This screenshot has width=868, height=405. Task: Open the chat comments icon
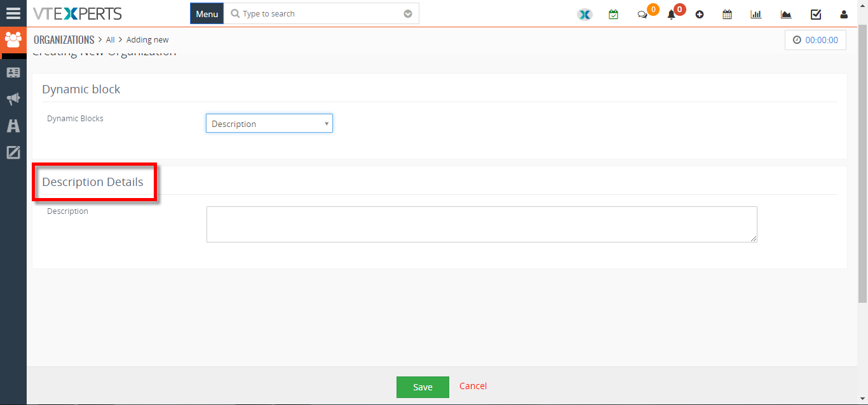(x=642, y=15)
